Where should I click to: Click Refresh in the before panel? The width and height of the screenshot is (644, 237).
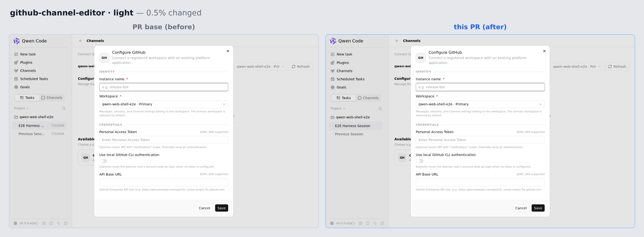tap(301, 67)
